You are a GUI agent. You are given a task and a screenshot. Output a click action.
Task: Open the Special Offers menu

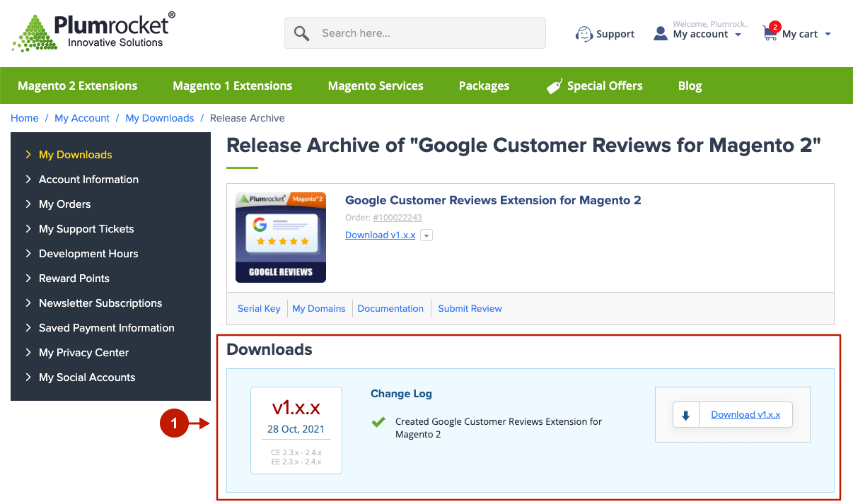click(605, 86)
